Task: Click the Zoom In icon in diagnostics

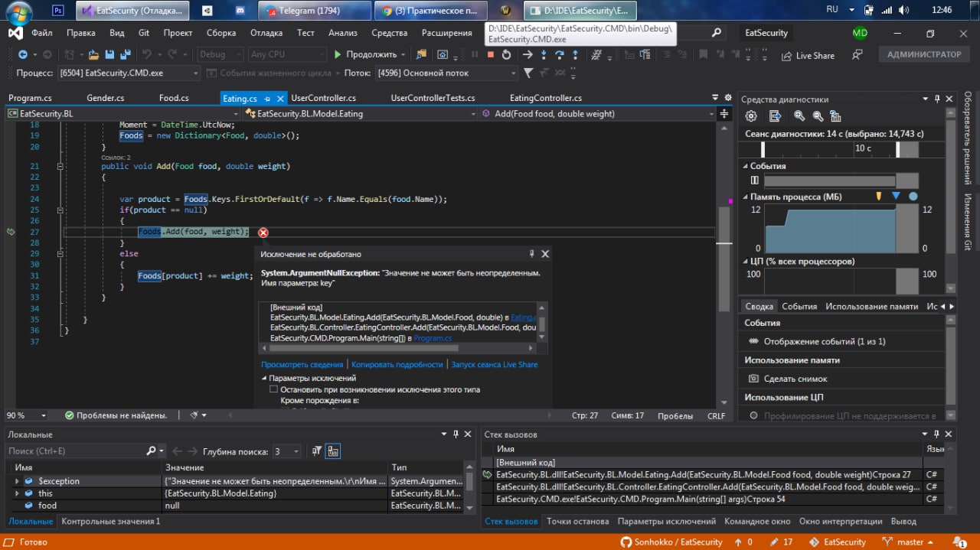Action: tap(799, 116)
